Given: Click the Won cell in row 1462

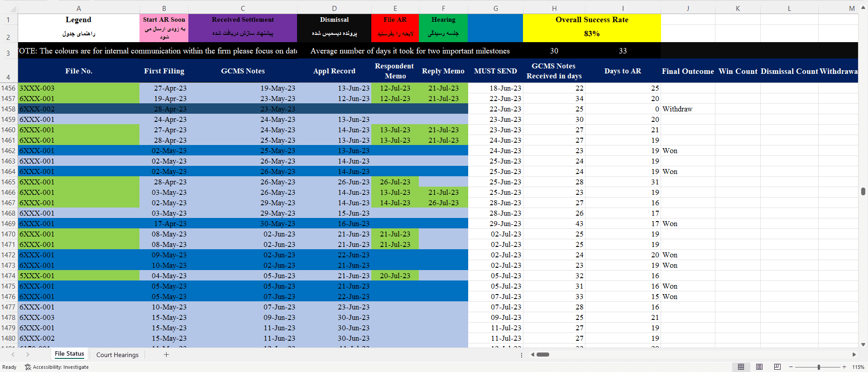Looking at the screenshot, I should tap(688, 151).
